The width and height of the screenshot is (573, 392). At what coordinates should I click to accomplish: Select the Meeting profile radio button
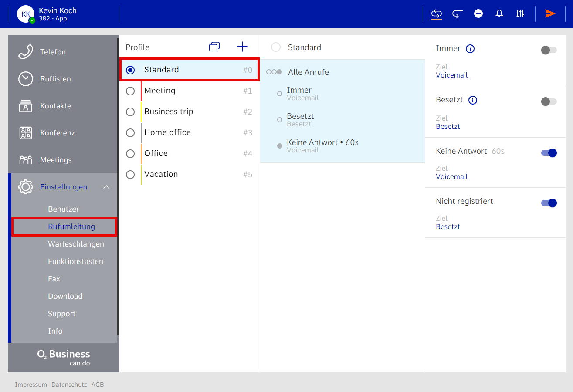point(130,91)
